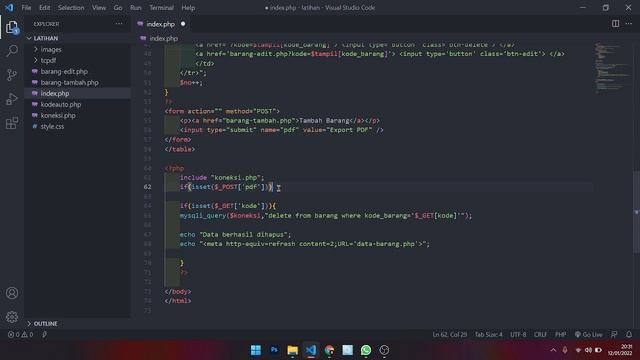
Task: Click Tab Size 4 in status bar
Action: (488, 334)
